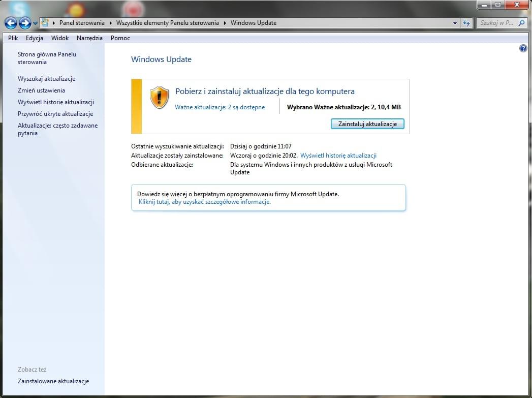Click text Dzisiaj o godzinie 11:07
532x398 pixels.
coord(261,146)
